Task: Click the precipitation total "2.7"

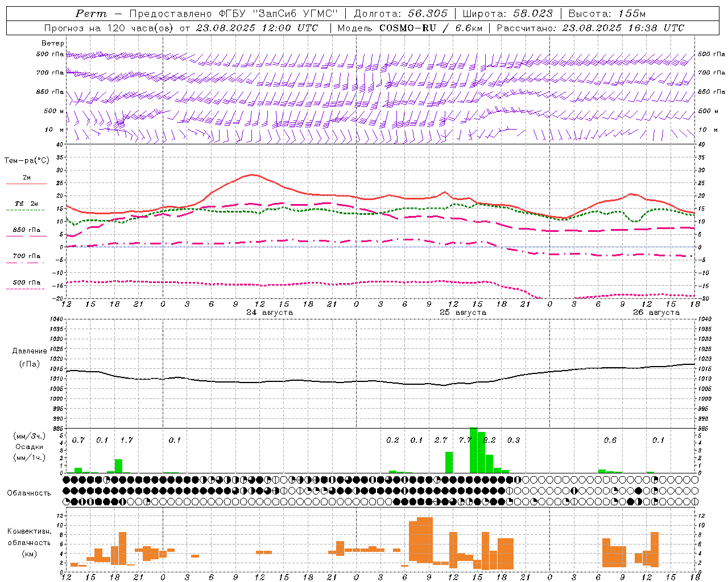Action: pyautogui.click(x=441, y=440)
